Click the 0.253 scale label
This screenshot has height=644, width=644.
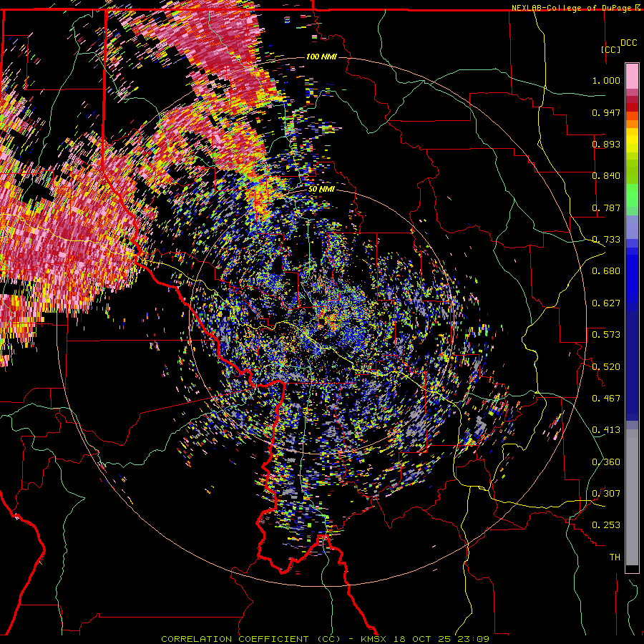[x=606, y=525]
